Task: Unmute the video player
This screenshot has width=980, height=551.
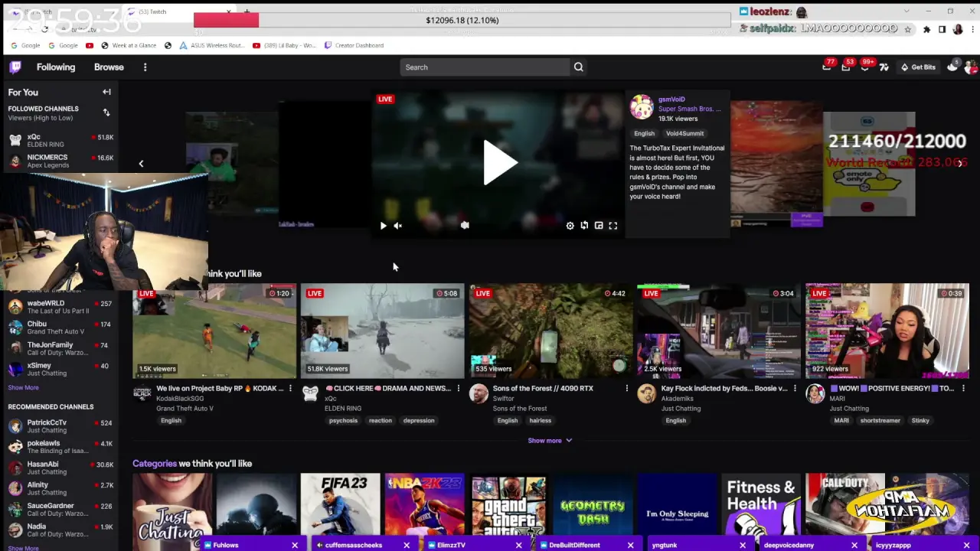Action: [397, 225]
